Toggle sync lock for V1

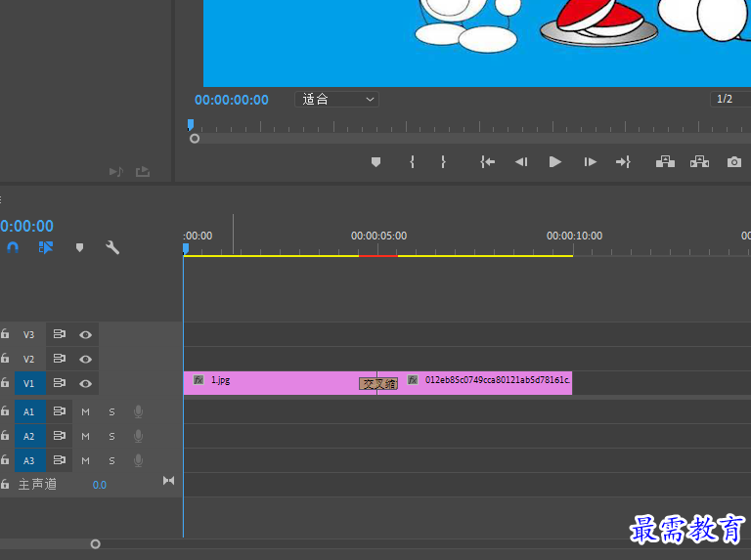click(60, 383)
